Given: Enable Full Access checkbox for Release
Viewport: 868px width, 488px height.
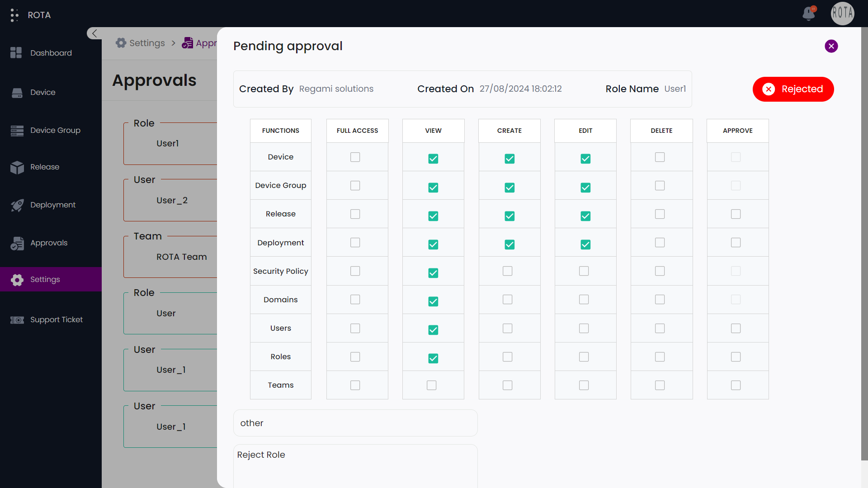Looking at the screenshot, I should click(355, 214).
